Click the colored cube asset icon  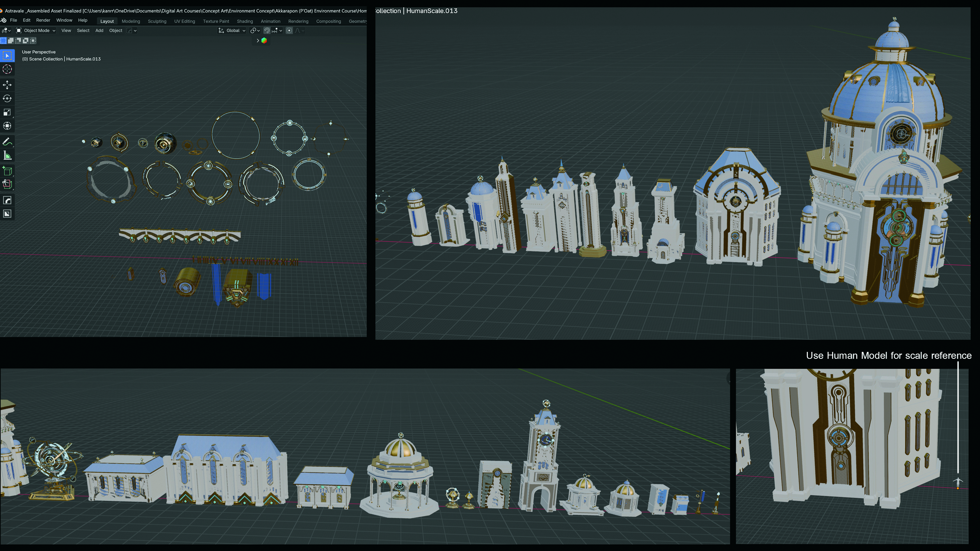point(264,40)
